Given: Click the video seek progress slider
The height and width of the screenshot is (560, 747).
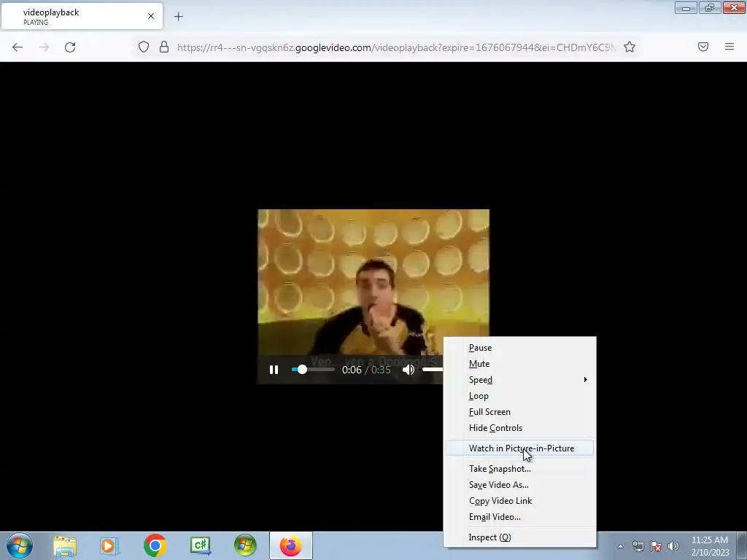Looking at the screenshot, I should pos(313,370).
